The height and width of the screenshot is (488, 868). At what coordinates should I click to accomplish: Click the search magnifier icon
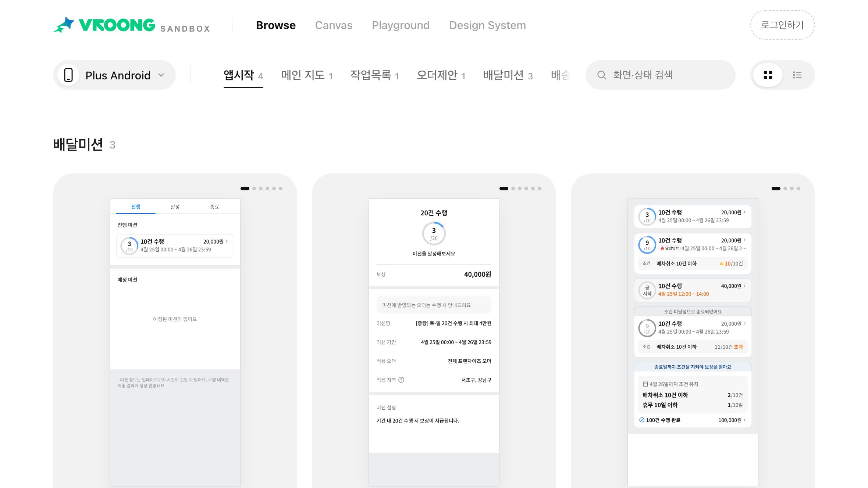tap(602, 75)
